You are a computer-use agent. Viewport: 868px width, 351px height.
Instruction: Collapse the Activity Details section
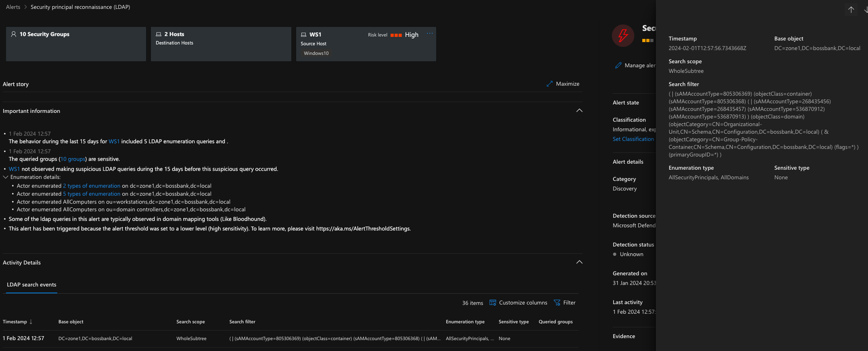579,262
